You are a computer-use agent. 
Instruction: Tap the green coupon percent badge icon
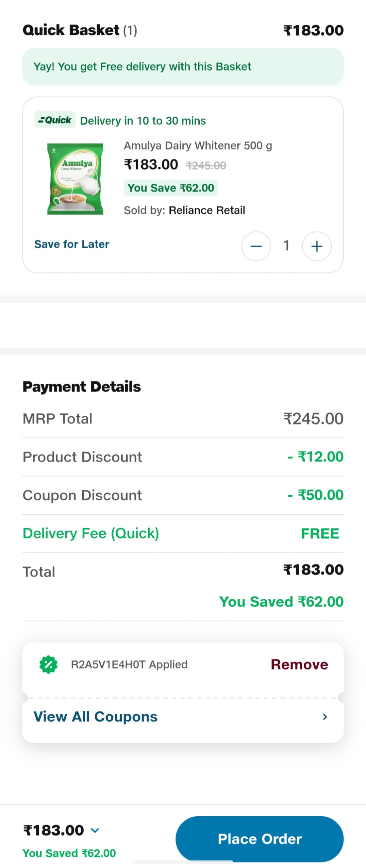[49, 664]
